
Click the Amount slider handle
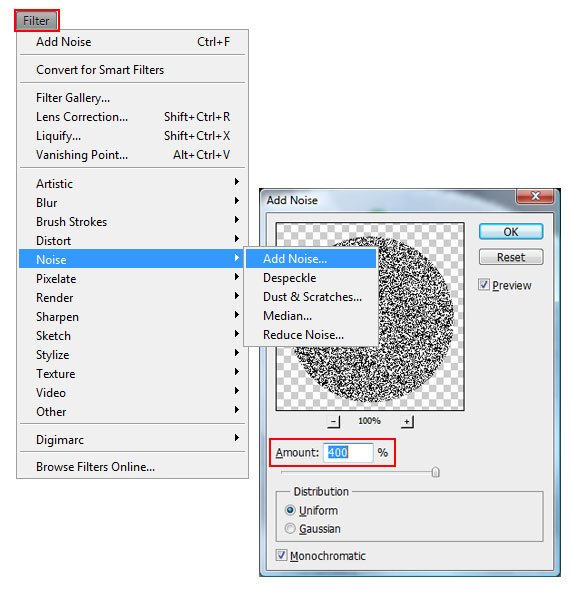[x=435, y=473]
